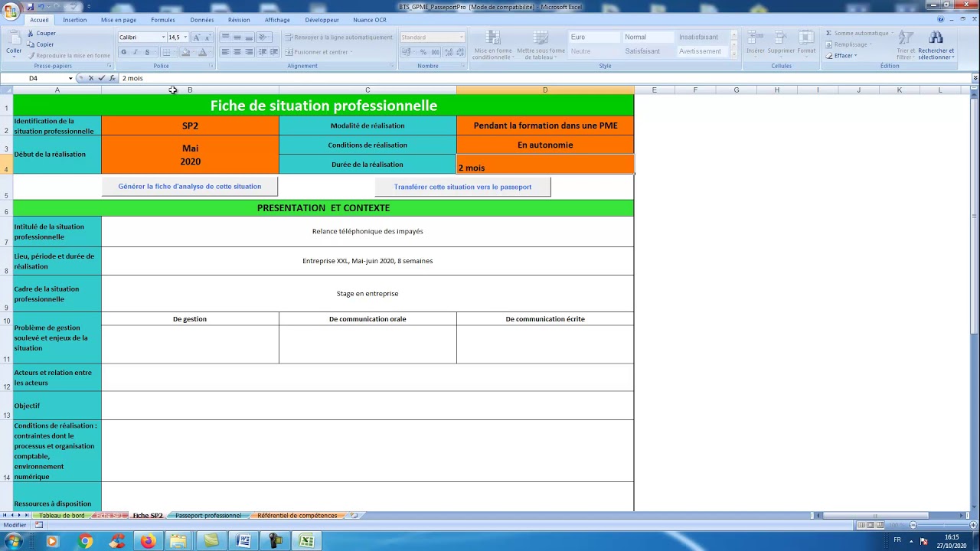Select the Euro cell style
This screenshot has width=980, height=551.
pos(594,37)
